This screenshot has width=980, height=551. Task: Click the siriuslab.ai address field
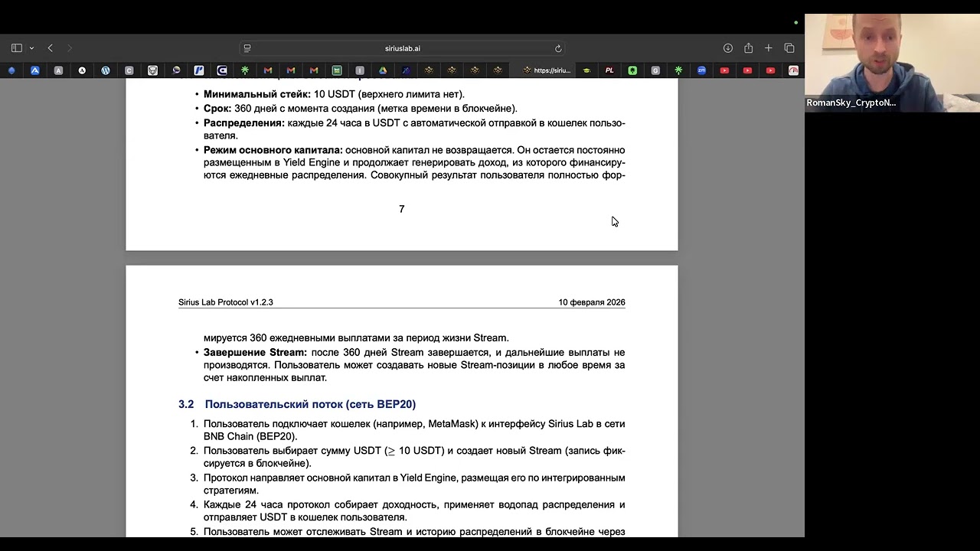click(403, 48)
